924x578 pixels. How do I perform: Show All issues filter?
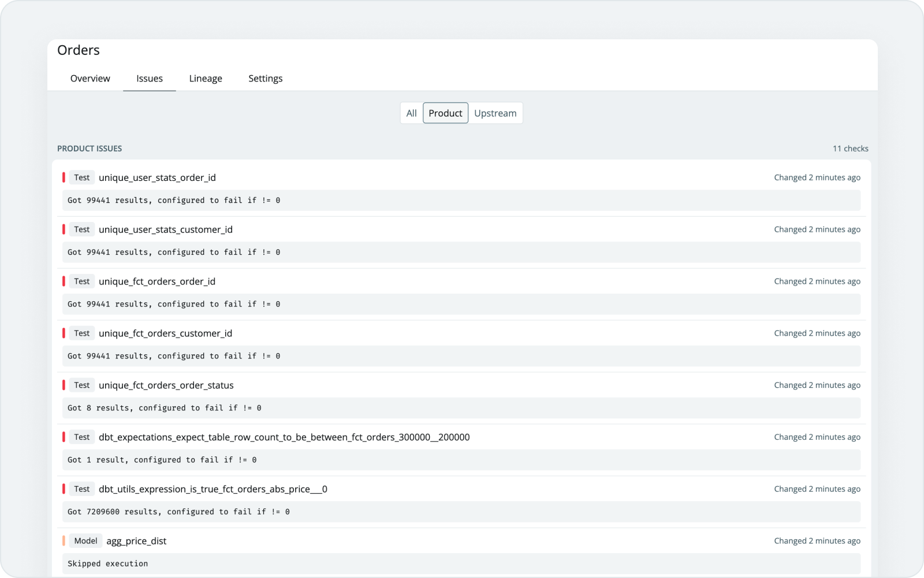tap(411, 113)
